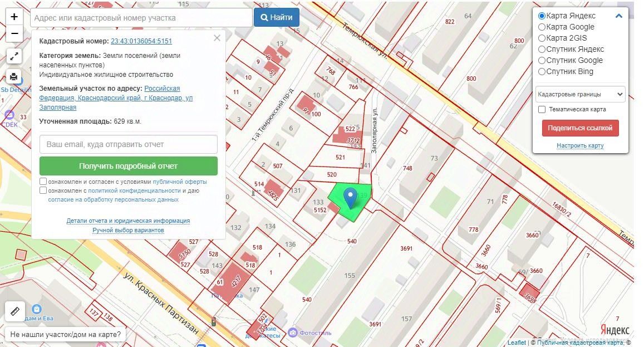Select Спутник Bing base layer
The height and width of the screenshot is (347, 644).
pyautogui.click(x=542, y=71)
